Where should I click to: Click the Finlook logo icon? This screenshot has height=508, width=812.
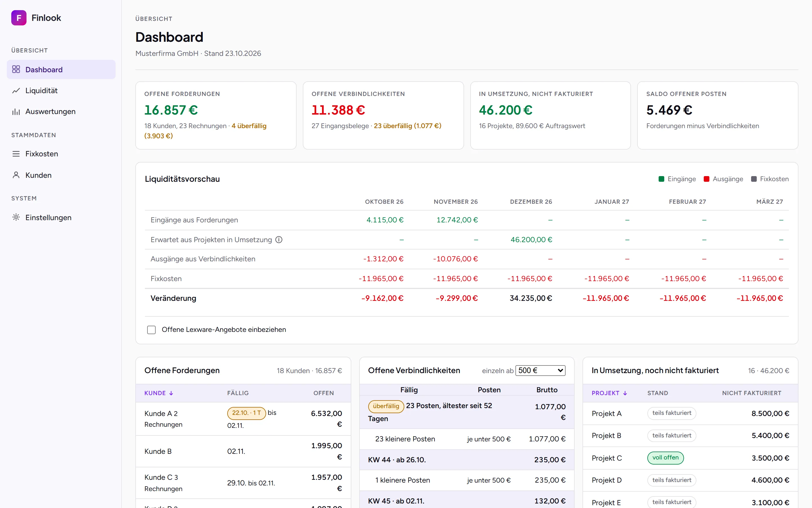(x=19, y=18)
